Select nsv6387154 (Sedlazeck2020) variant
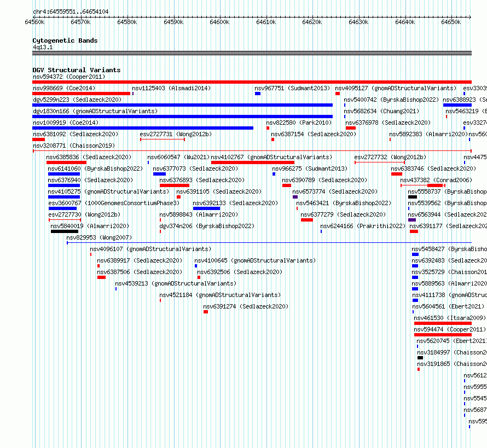The width and height of the screenshot is (487, 448). pyautogui.click(x=314, y=134)
